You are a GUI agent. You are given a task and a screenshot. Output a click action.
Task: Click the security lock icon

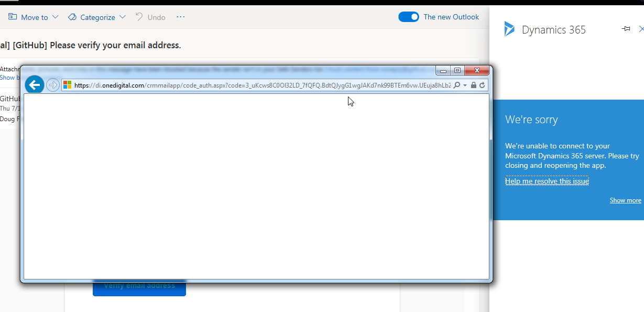pos(474,85)
